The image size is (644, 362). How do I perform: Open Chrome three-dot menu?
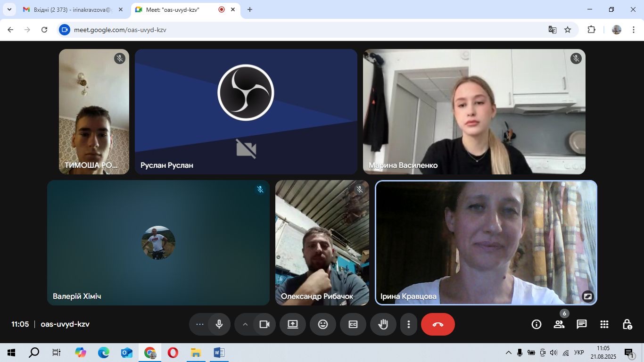pyautogui.click(x=634, y=30)
